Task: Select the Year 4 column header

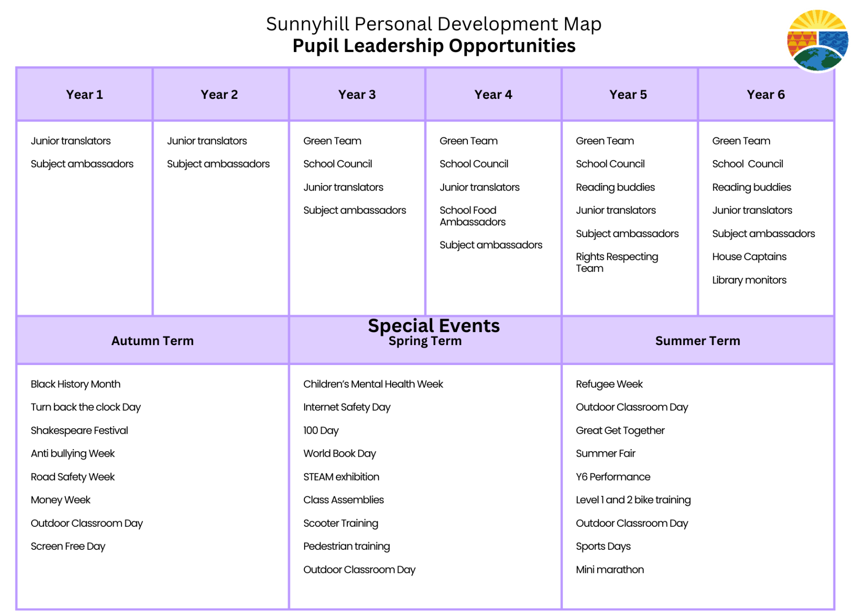Action: [x=493, y=94]
